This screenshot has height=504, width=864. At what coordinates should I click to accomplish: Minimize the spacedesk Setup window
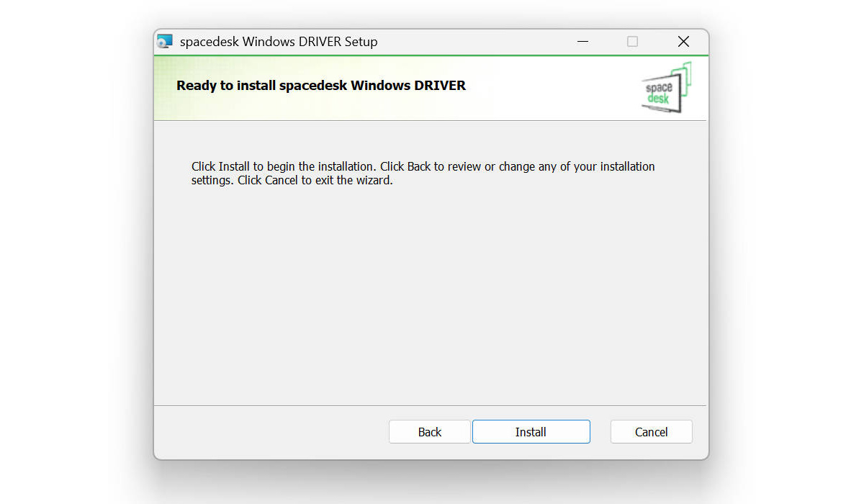[x=581, y=42]
